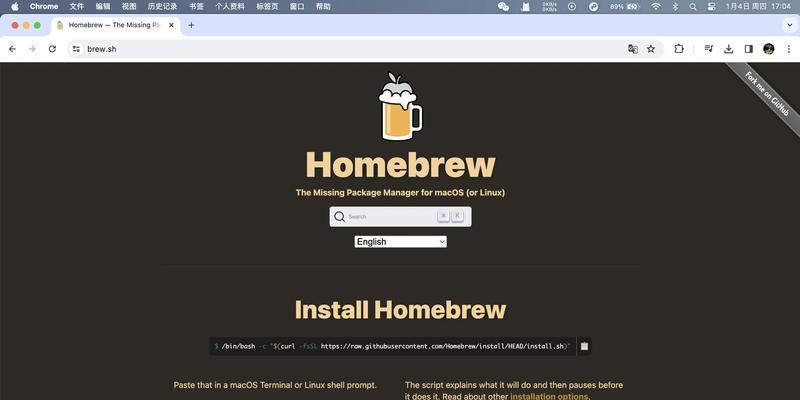800x400 pixels.
Task: Open the 窗口 menu
Action: [x=297, y=7]
